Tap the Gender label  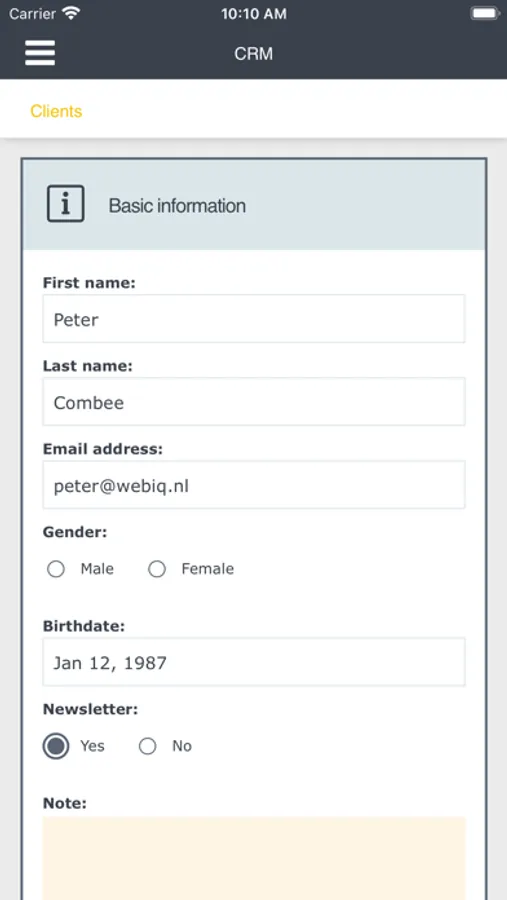[x=75, y=532]
